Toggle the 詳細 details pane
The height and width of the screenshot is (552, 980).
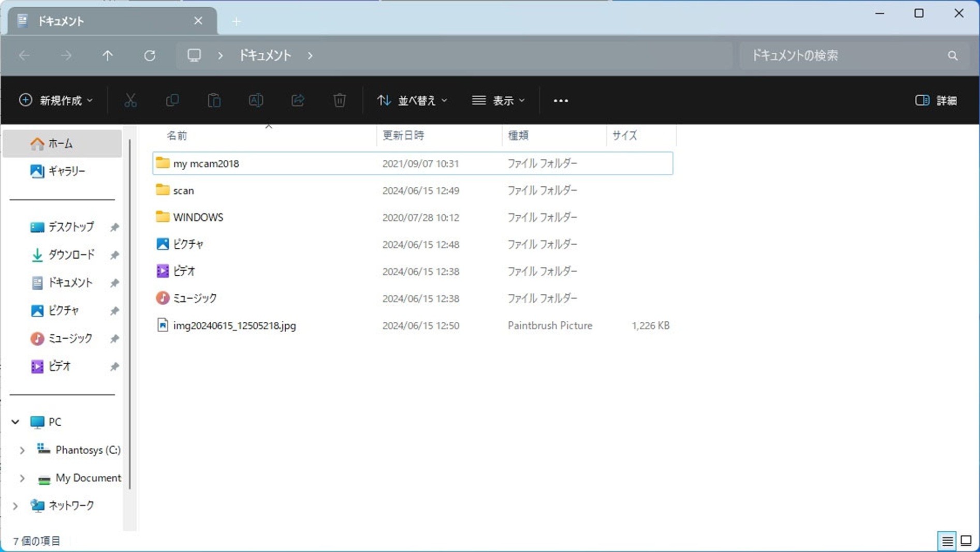(x=936, y=100)
